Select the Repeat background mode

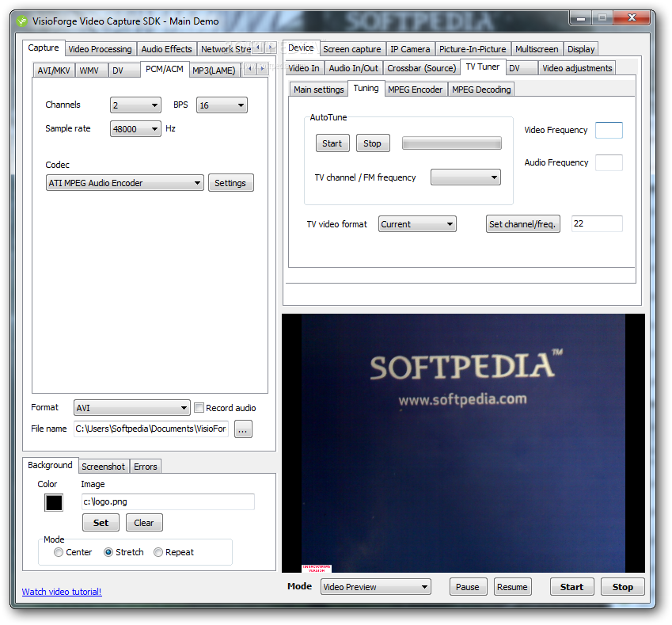[158, 552]
